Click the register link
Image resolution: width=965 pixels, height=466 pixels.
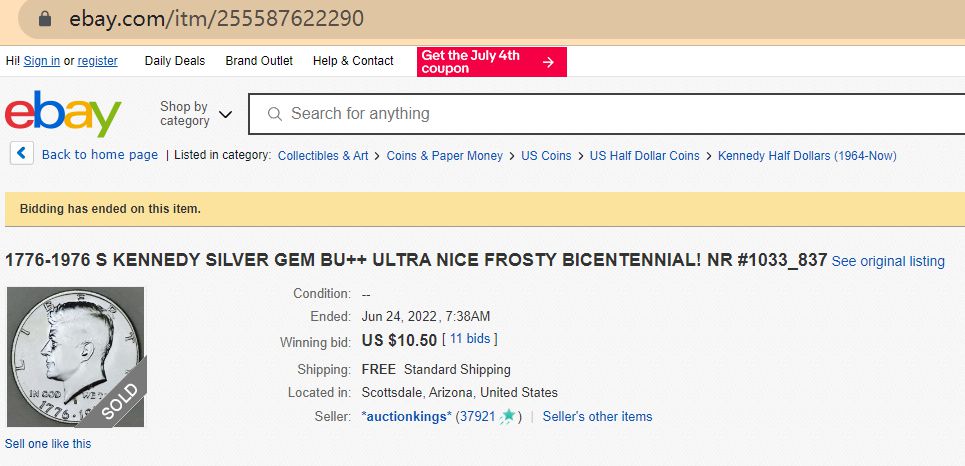(98, 61)
